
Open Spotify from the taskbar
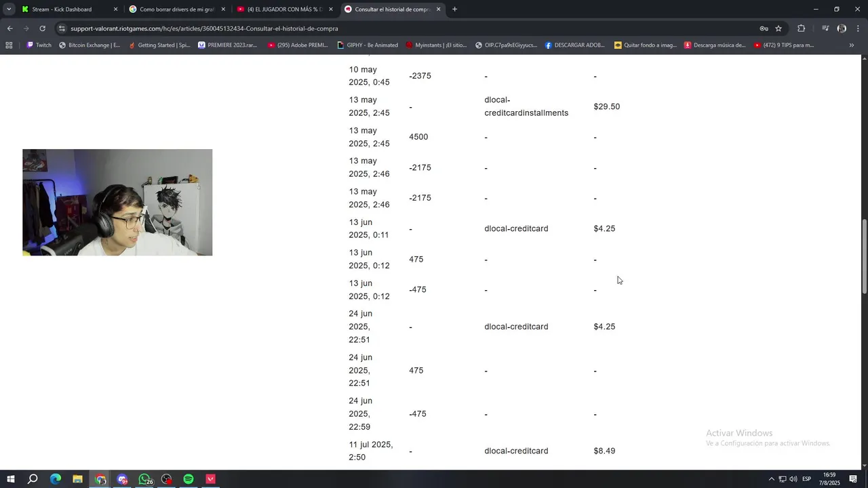click(189, 479)
